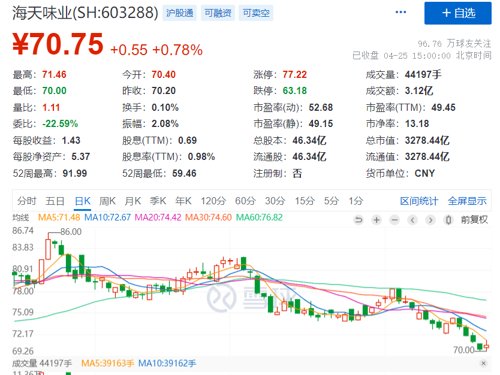Switch to the 周K chart tab
The height and width of the screenshot is (375, 500).
point(107,201)
